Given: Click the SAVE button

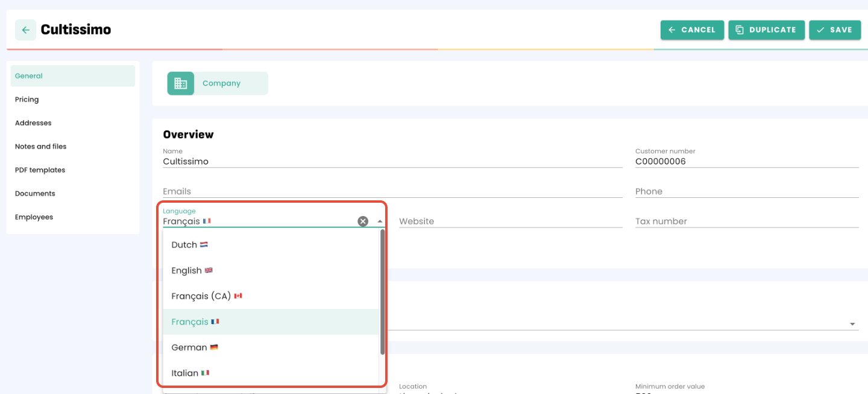Looking at the screenshot, I should pyautogui.click(x=835, y=30).
